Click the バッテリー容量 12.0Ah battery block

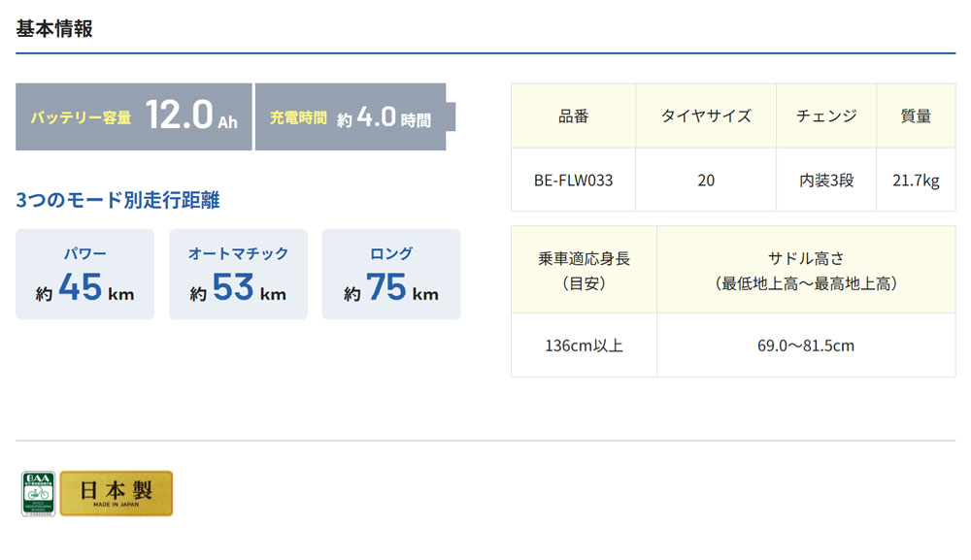[x=133, y=117]
